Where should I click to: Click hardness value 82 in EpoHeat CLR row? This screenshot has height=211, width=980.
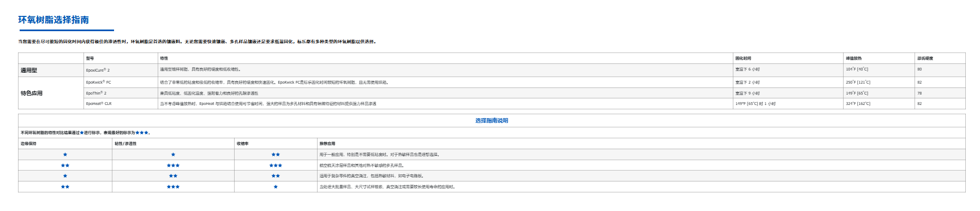[x=919, y=103]
